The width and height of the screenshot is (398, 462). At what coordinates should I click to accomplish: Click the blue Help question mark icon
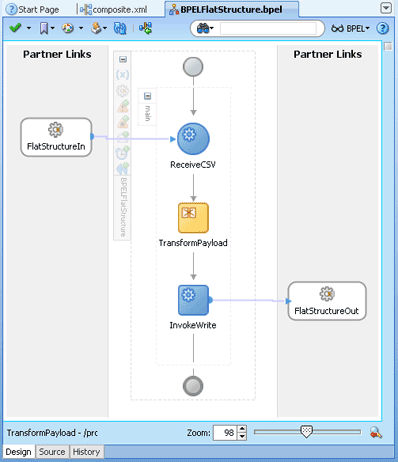(x=383, y=29)
